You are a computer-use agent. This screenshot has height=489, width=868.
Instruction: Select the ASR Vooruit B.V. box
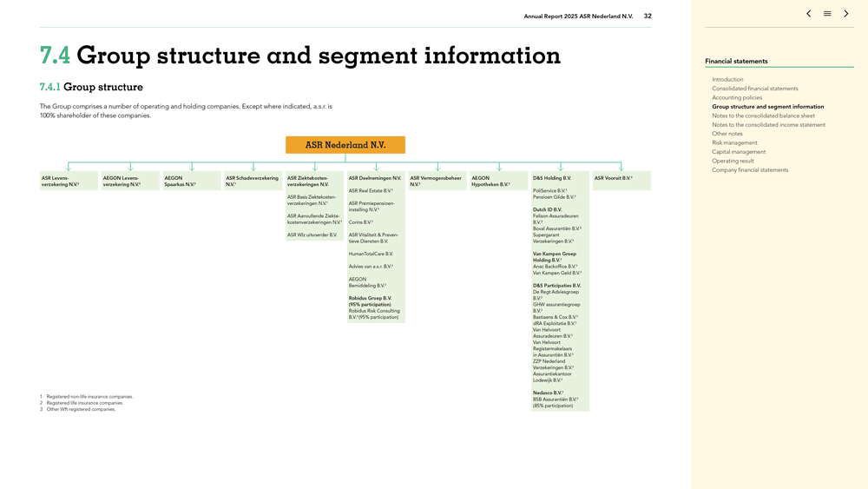tap(621, 179)
